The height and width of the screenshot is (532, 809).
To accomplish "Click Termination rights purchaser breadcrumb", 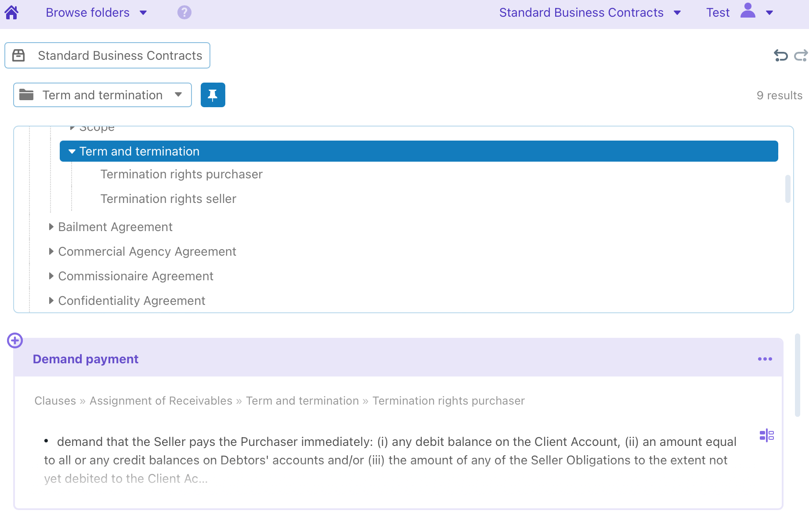I will click(448, 401).
